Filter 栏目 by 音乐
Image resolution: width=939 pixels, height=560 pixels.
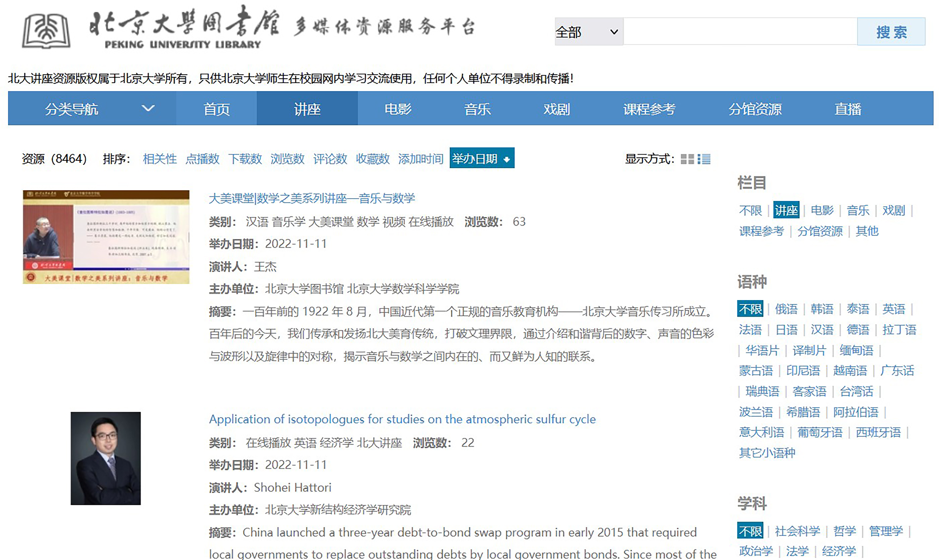click(x=858, y=210)
